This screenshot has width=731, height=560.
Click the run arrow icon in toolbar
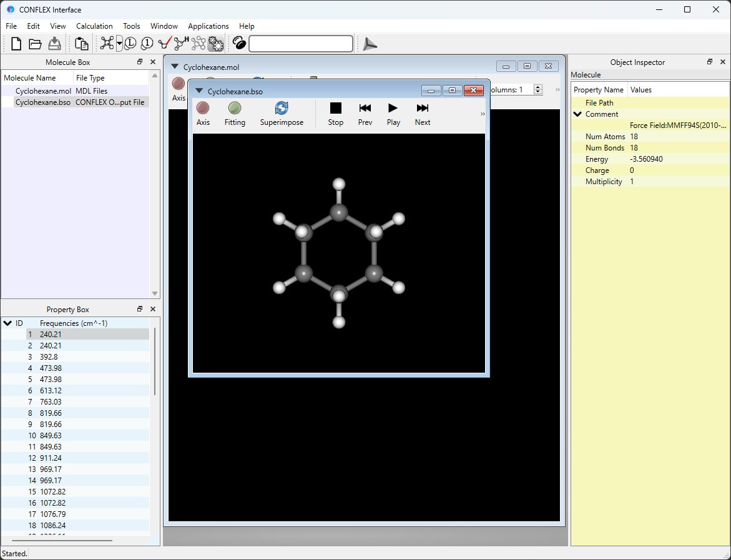coord(369,44)
